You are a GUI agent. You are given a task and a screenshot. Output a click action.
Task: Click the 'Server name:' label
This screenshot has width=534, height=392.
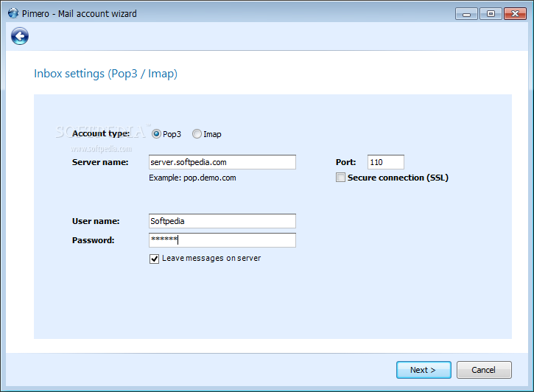[100, 162]
